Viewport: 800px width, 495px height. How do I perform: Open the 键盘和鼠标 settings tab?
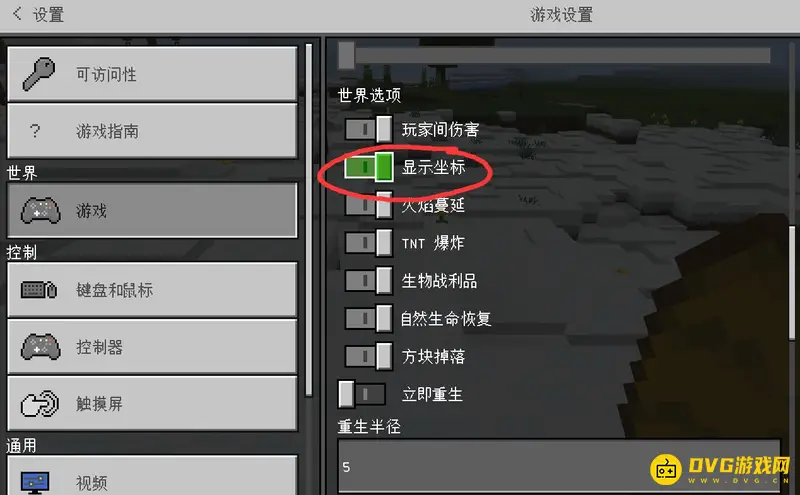tap(152, 290)
